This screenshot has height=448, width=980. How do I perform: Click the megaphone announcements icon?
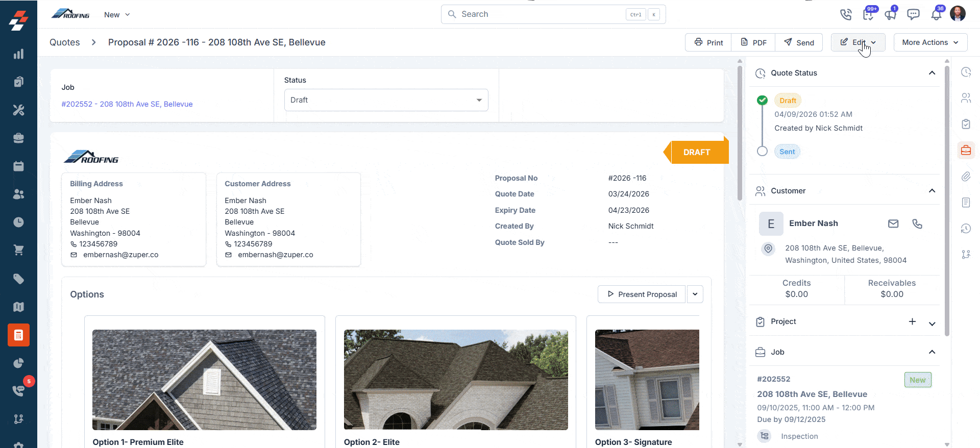click(x=891, y=14)
